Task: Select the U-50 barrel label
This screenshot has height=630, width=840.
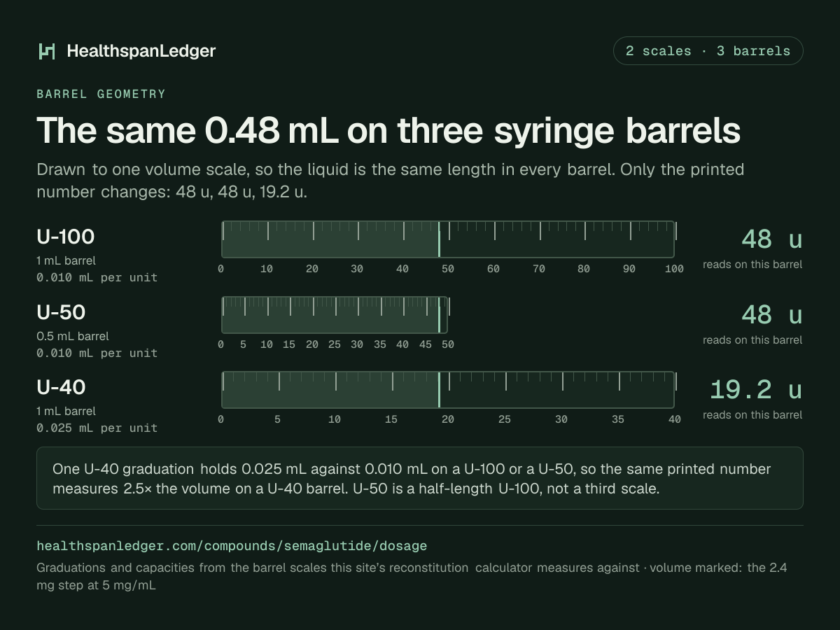Action: pos(61,312)
